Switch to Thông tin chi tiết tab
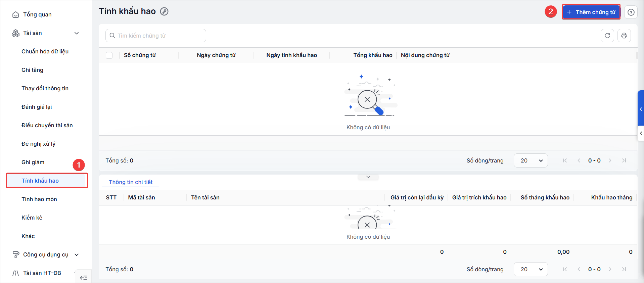Viewport: 644px width, 283px height. (x=131, y=182)
